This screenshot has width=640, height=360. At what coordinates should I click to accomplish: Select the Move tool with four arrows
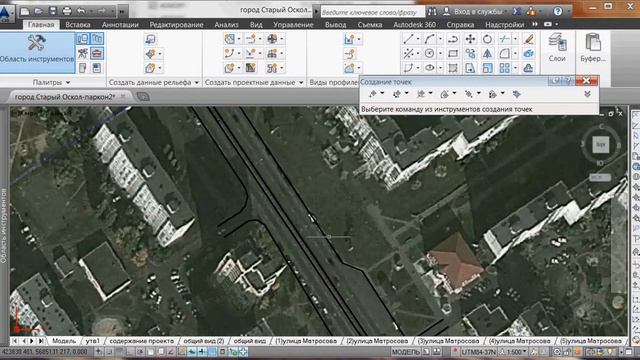[x=470, y=39]
